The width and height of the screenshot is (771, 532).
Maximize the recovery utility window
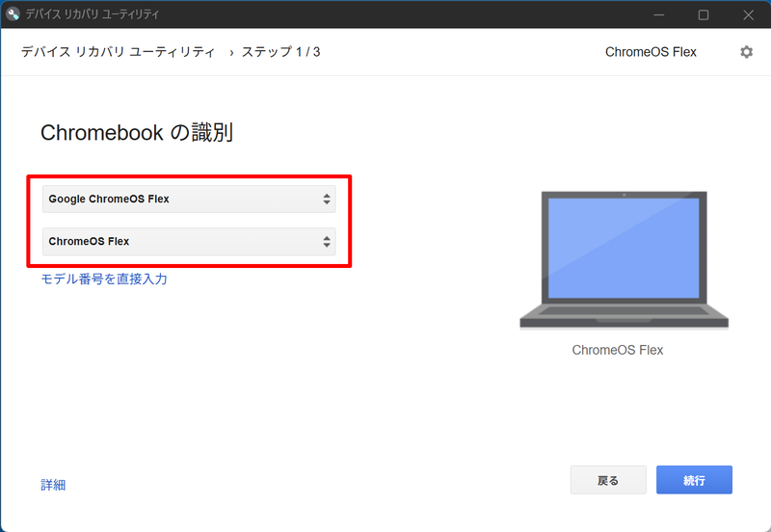click(x=704, y=14)
